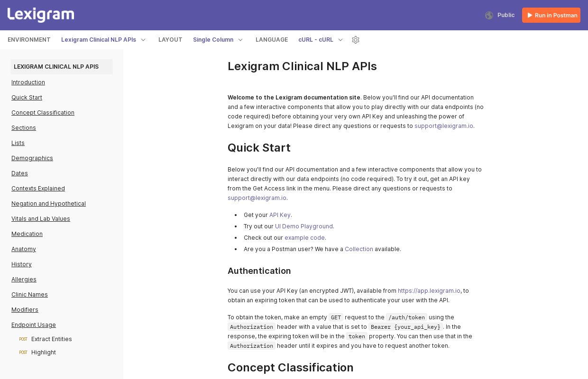
Task: Open the Postman Collection link
Action: pos(359,249)
